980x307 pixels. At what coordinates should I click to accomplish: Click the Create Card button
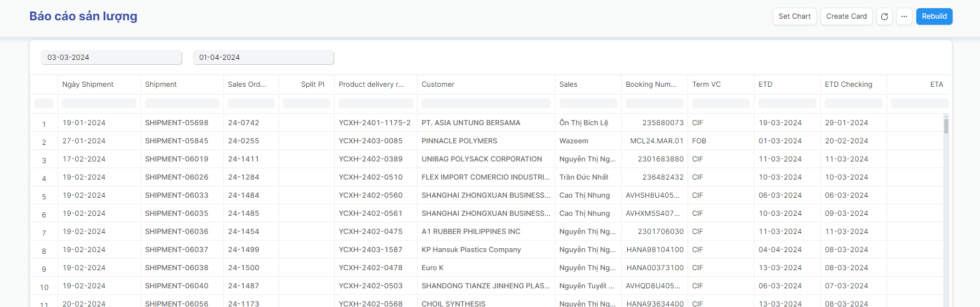(x=846, y=16)
